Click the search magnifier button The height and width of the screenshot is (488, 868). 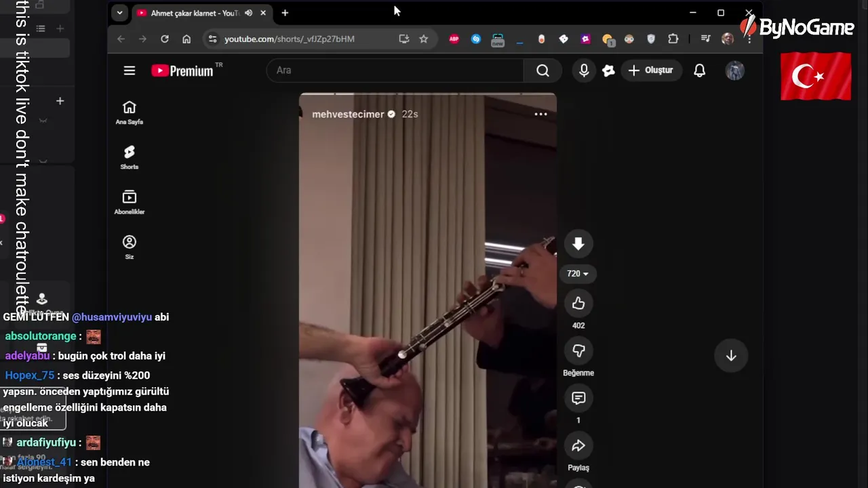coord(542,70)
